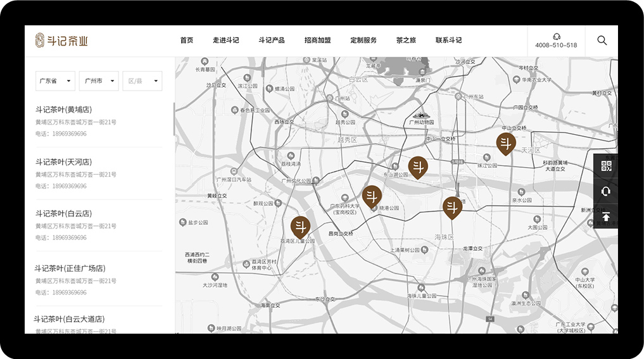Go to 首页 in navigation
644x359 pixels.
click(186, 41)
